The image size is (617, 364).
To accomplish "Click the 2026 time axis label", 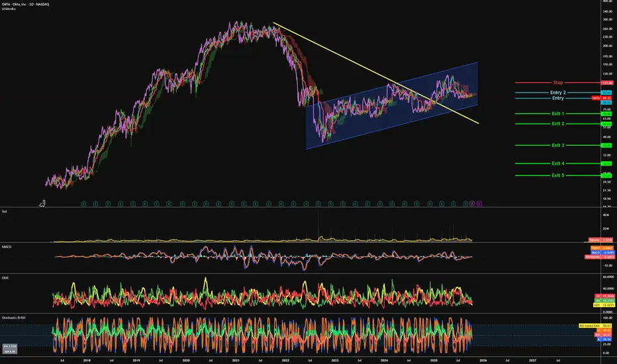I will (x=483, y=360).
